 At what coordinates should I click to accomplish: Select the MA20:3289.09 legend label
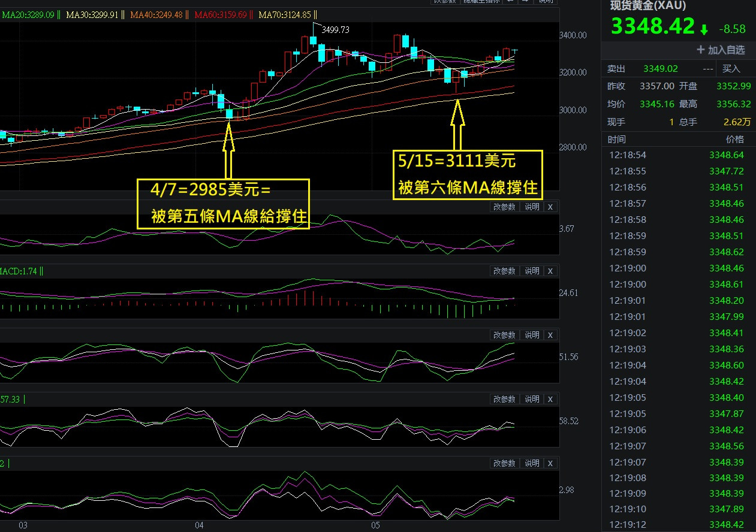pos(28,14)
